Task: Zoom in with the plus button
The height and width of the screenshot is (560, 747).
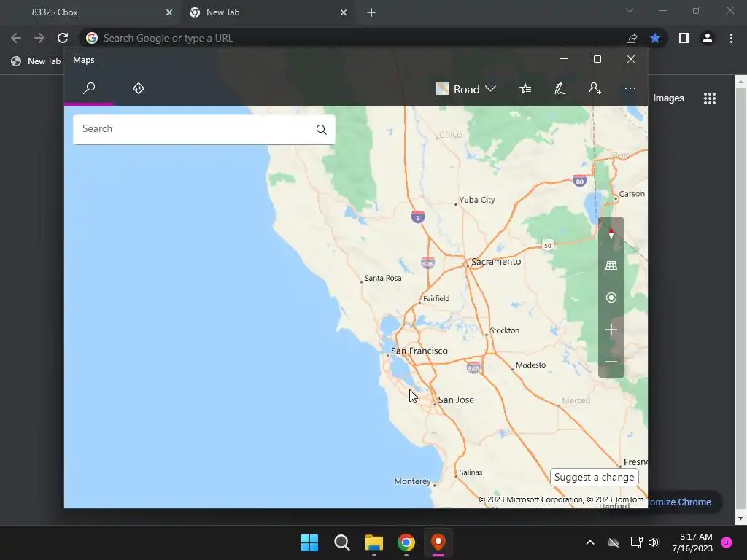Action: coord(611,330)
